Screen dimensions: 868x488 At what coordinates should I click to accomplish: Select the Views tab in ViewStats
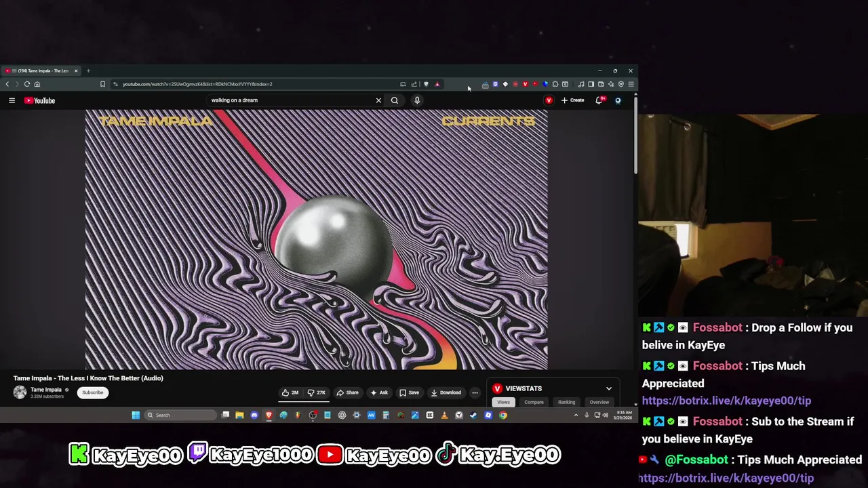(503, 402)
